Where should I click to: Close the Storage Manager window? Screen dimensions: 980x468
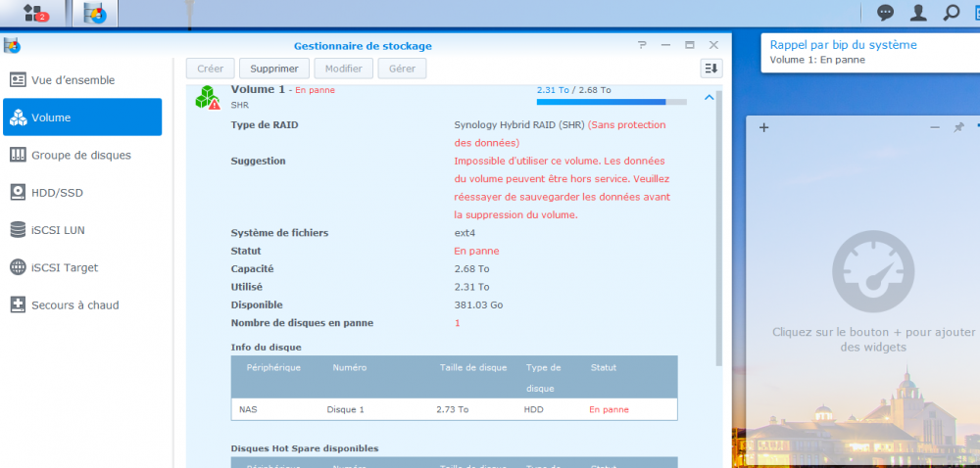[713, 45]
